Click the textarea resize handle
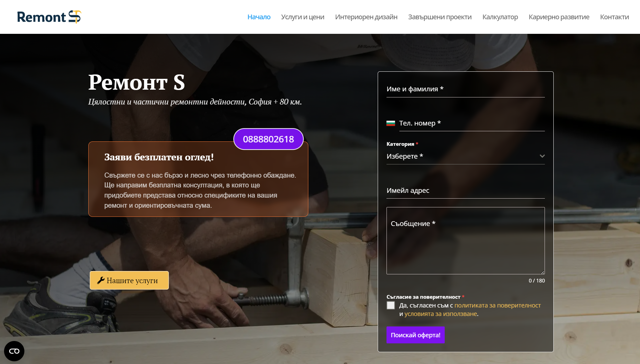Image resolution: width=640 pixels, height=364 pixels. [543, 272]
